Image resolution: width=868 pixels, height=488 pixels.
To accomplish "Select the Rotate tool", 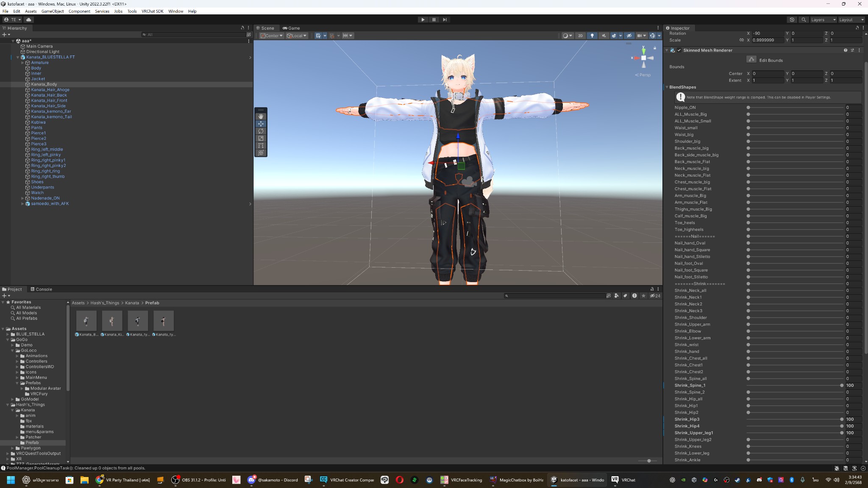I will tap(261, 131).
